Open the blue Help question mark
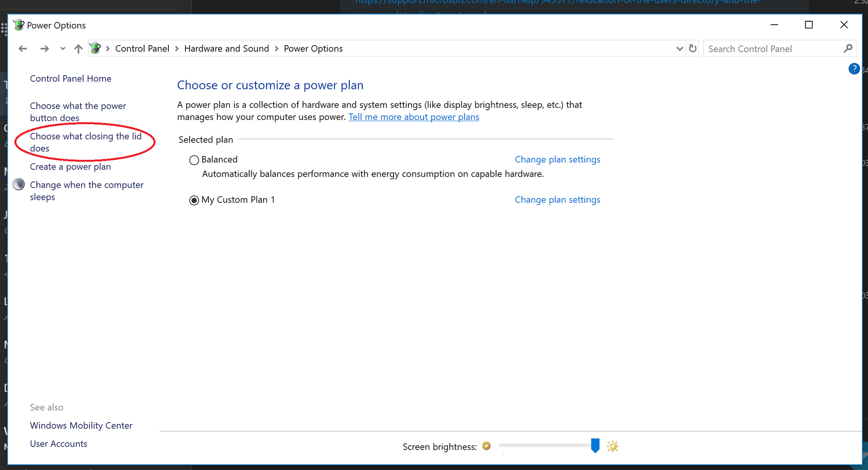The width and height of the screenshot is (868, 470). coord(854,68)
